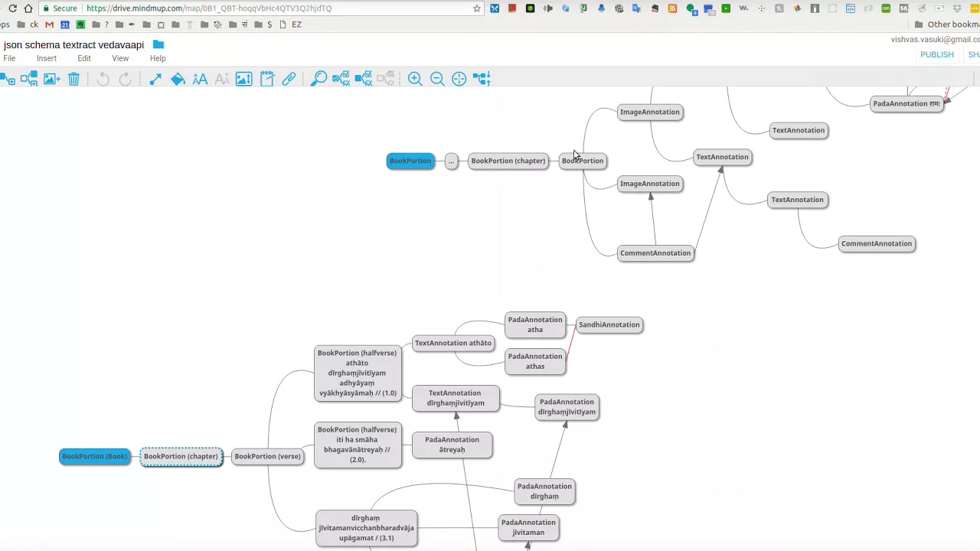This screenshot has height=551, width=980.
Task: Open the find magnifier tool
Action: tap(319, 79)
